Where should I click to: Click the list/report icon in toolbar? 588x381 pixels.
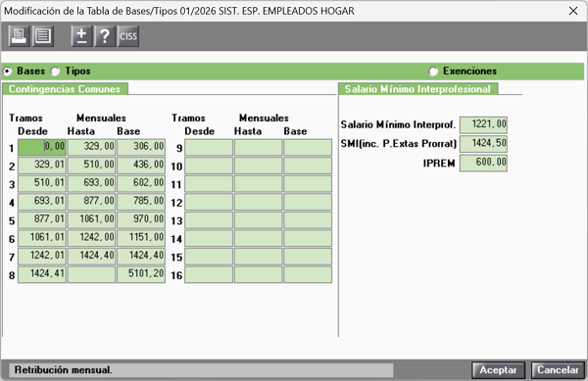43,36
